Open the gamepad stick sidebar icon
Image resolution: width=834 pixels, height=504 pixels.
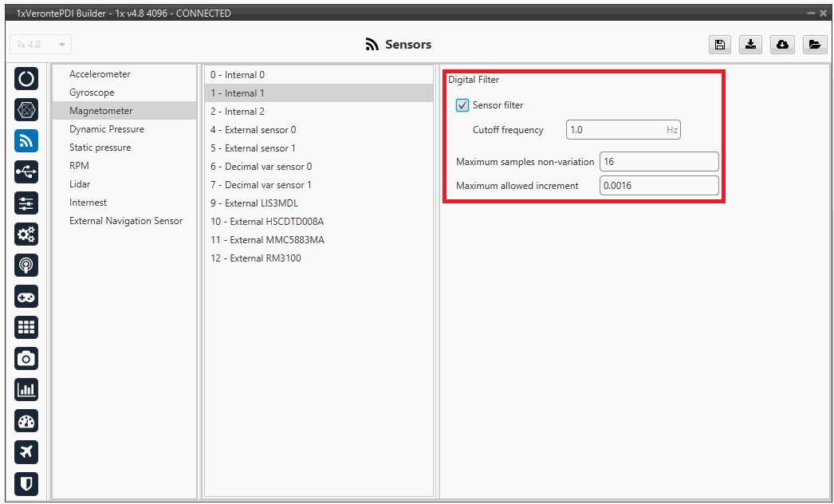click(x=26, y=297)
